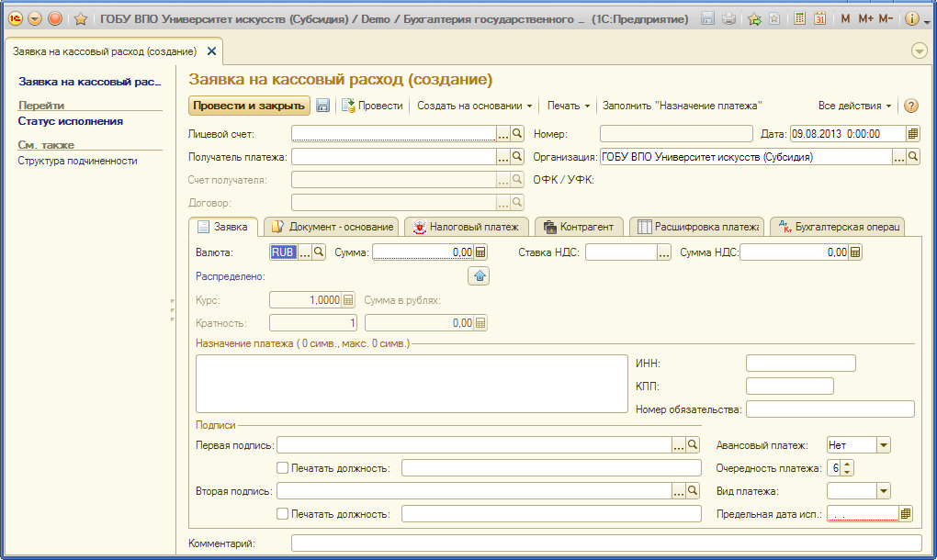Switch to the Расшифровка платежа tab
Screen dimensions: 937x560
click(x=697, y=227)
